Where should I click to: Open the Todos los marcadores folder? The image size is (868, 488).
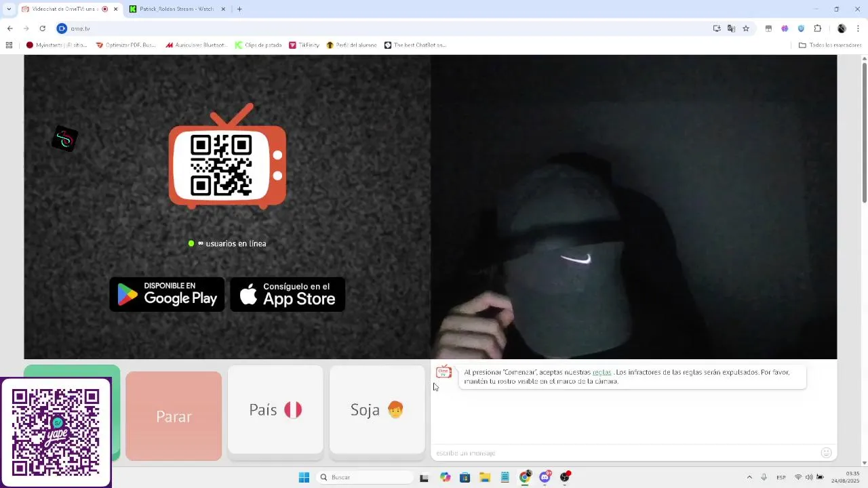tap(830, 45)
